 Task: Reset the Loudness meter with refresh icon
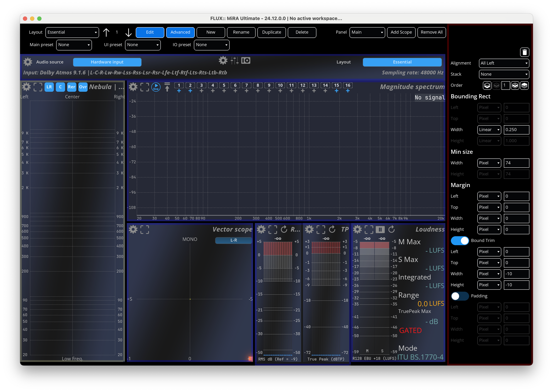tap(391, 229)
